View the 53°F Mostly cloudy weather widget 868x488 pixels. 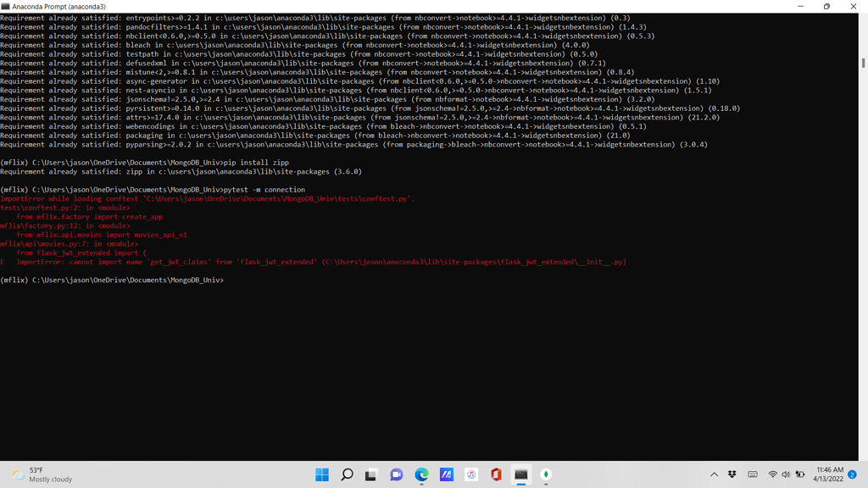coord(38,474)
